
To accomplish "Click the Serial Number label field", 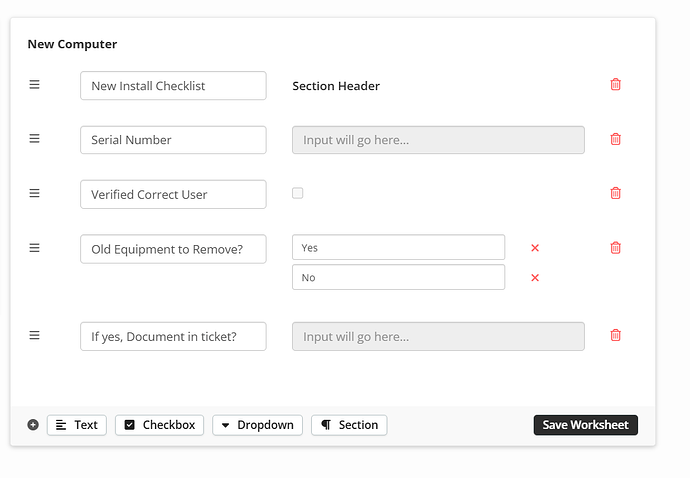I will click(x=173, y=140).
